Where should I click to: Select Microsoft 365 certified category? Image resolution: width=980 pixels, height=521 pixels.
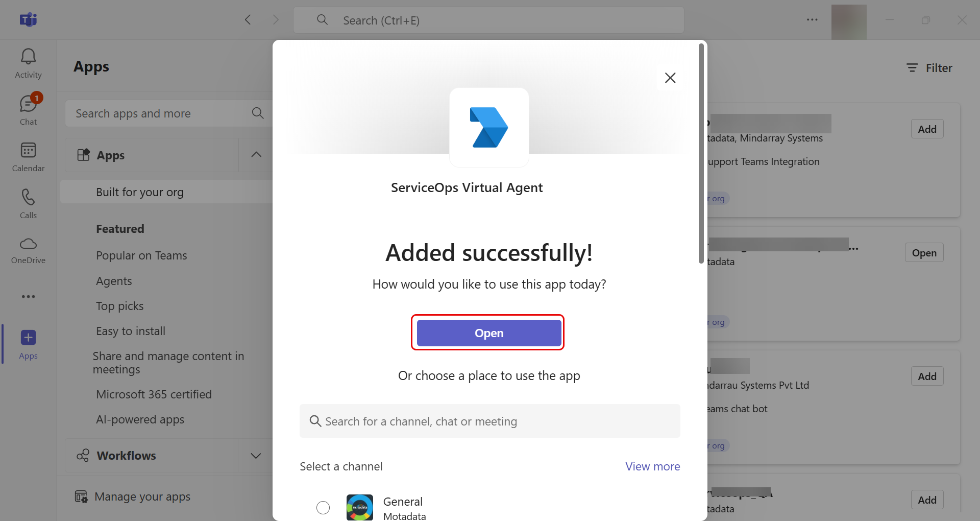point(154,394)
